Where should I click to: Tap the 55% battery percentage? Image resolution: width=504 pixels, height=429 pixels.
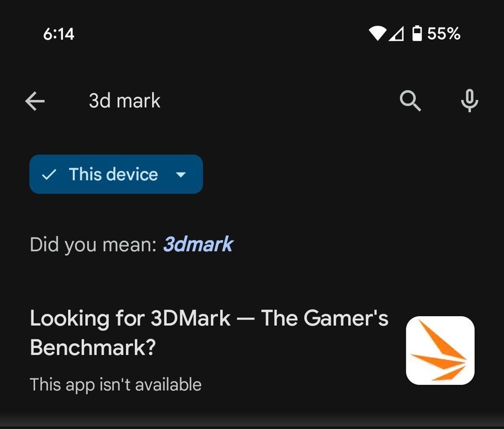(444, 34)
